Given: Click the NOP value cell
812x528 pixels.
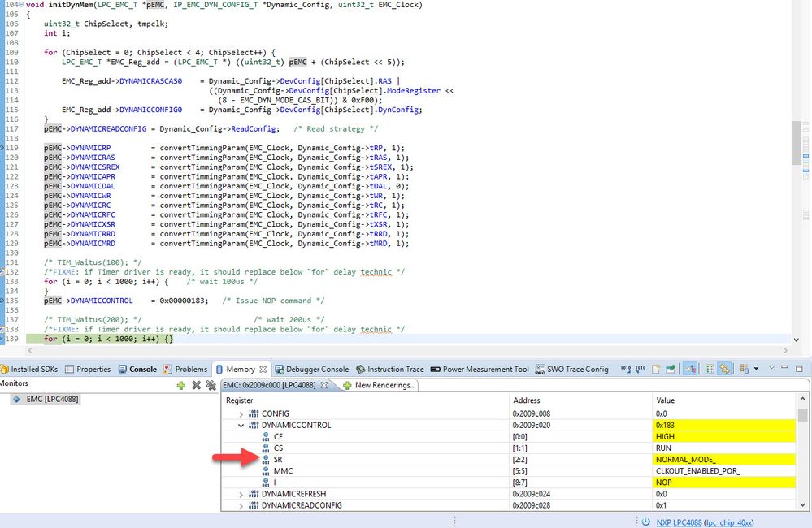Looking at the screenshot, I should [x=724, y=482].
